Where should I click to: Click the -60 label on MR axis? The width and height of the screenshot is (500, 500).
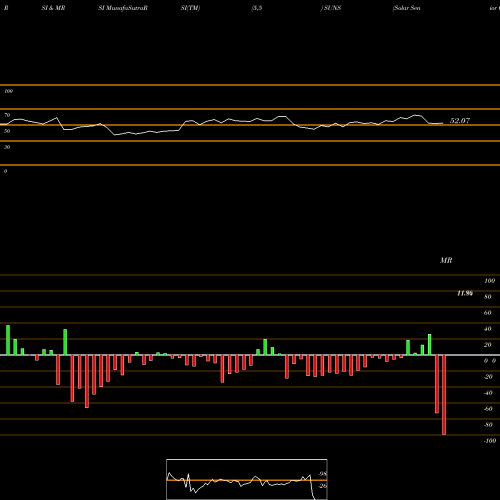click(488, 409)
